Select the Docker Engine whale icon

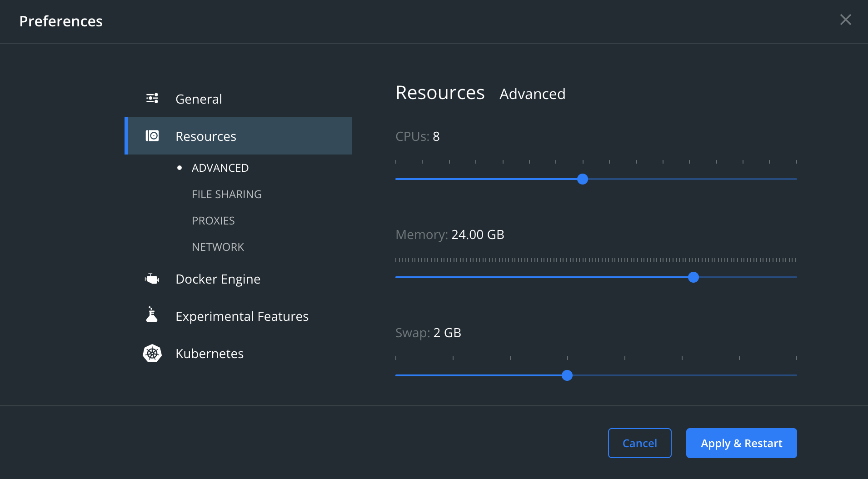[x=152, y=279]
